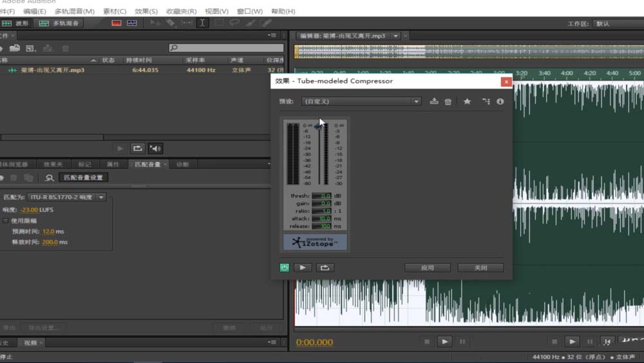Click the gain 0.0 dB value field
The width and height of the screenshot is (644, 363).
(321, 204)
